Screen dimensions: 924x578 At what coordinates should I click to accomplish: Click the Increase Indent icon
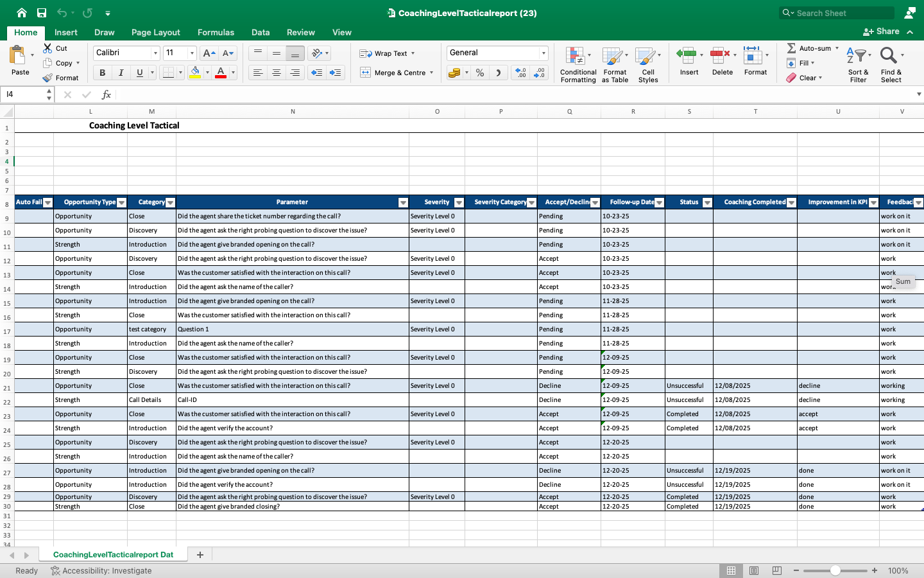(335, 73)
